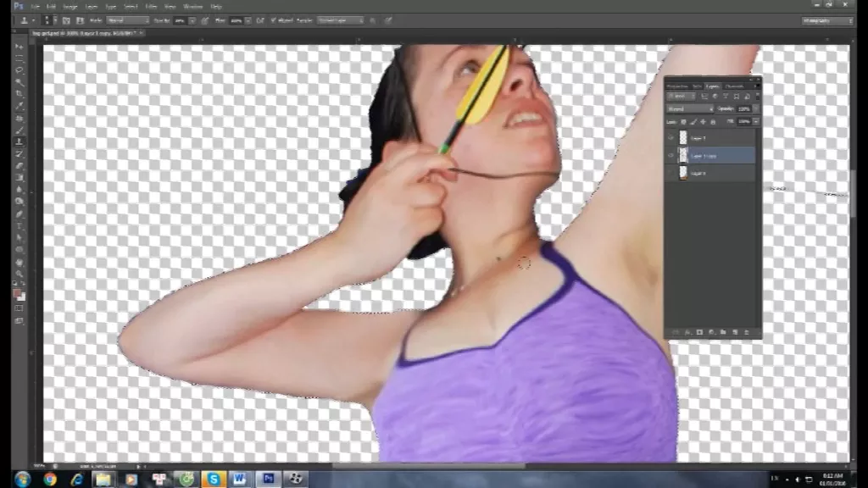Toggle pressure for opacity
Screen dimensions: 868x488
(205, 20)
